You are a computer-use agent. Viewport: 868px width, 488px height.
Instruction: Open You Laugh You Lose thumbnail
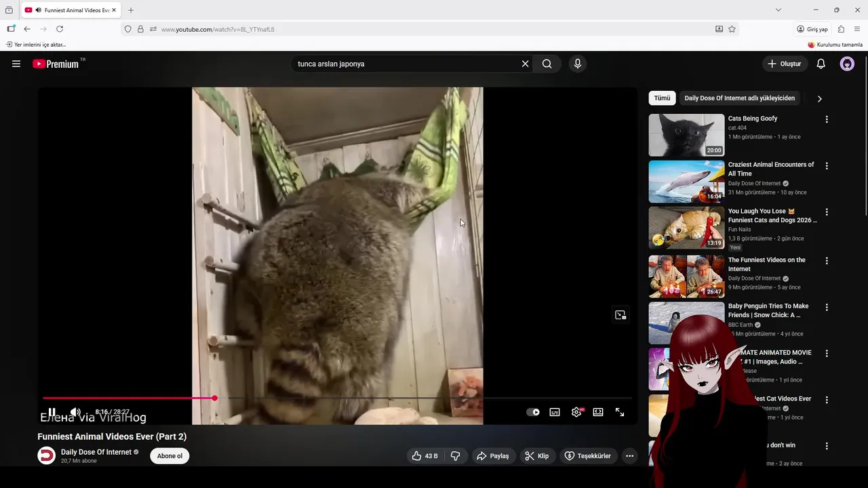[x=686, y=228]
